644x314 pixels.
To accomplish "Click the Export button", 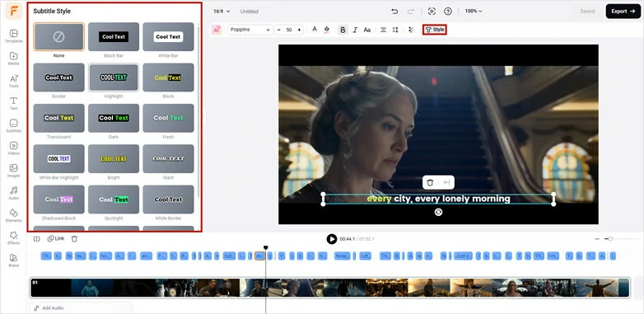I will [623, 12].
